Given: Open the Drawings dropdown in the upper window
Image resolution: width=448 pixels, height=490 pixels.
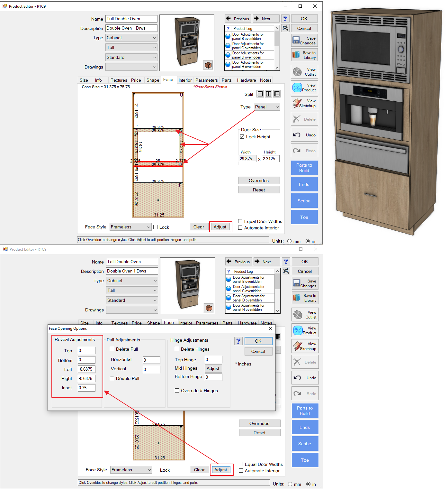Looking at the screenshot, I should pos(131,67).
